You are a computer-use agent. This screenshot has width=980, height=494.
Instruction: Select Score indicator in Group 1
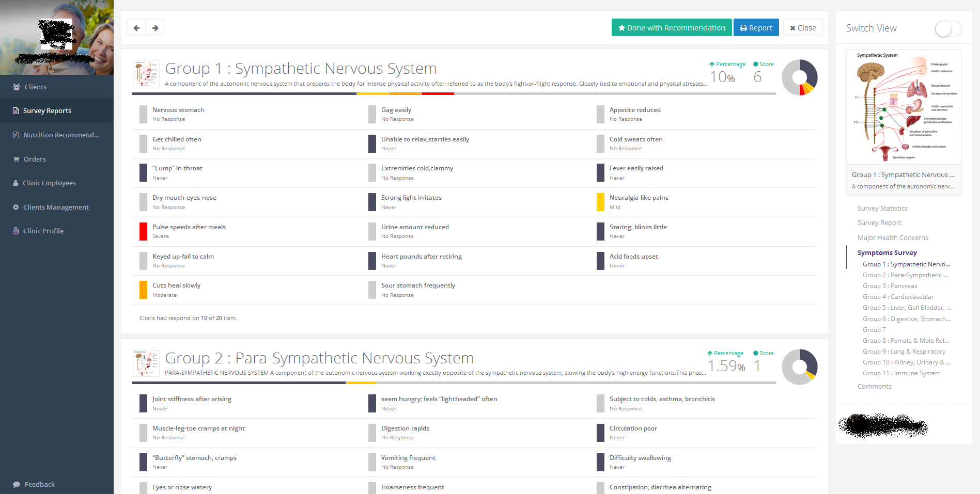(764, 65)
